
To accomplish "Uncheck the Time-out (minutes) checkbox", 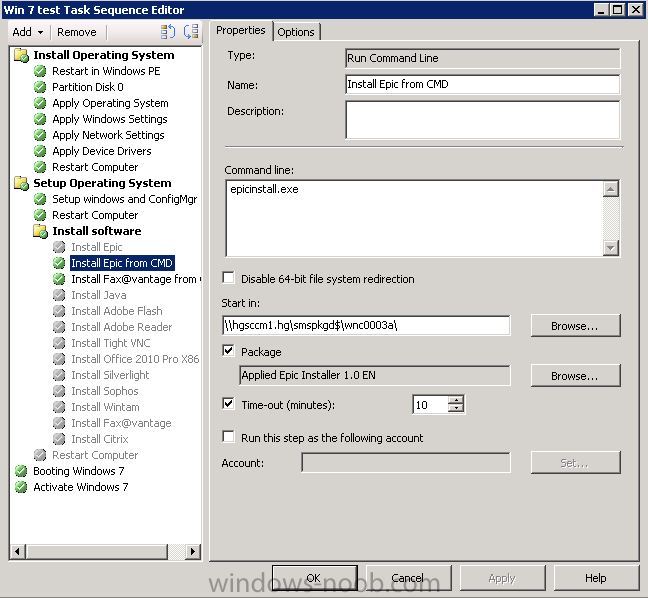I will [x=228, y=403].
